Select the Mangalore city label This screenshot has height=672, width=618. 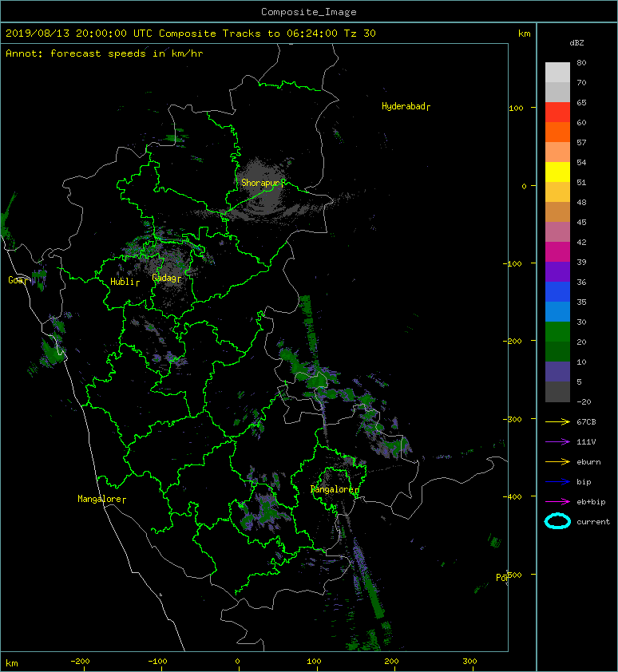pos(100,499)
